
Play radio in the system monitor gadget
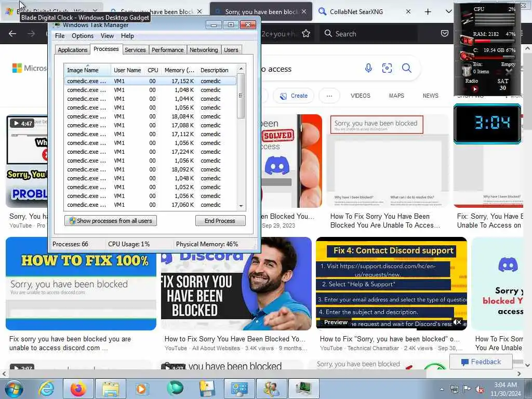[475, 89]
